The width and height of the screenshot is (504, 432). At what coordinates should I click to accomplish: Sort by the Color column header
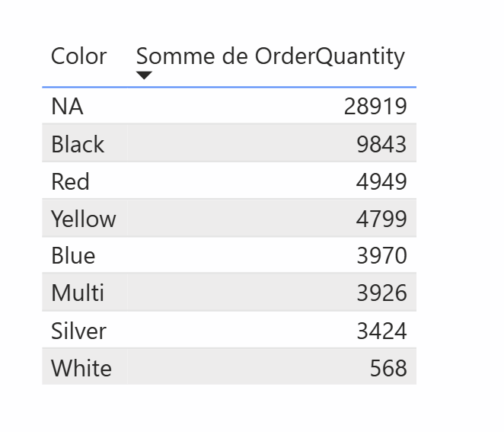click(x=78, y=56)
